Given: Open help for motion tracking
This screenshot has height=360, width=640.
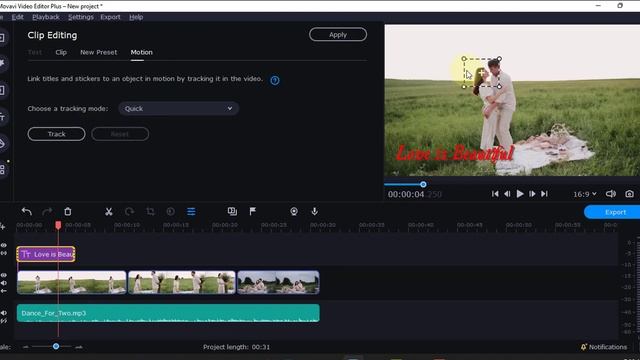Looking at the screenshot, I should click(275, 80).
